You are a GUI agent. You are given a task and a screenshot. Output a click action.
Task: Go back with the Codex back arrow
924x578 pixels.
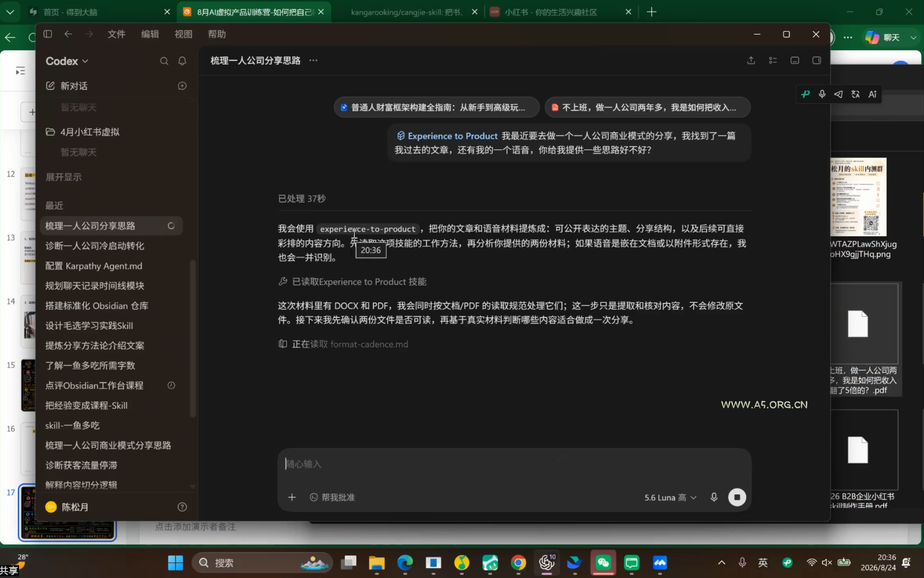pos(68,34)
